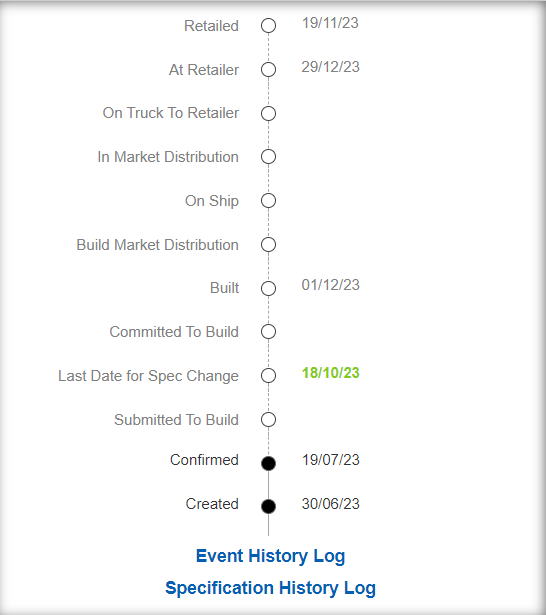Select the Committed To Build circle
546x615 pixels.
(268, 332)
